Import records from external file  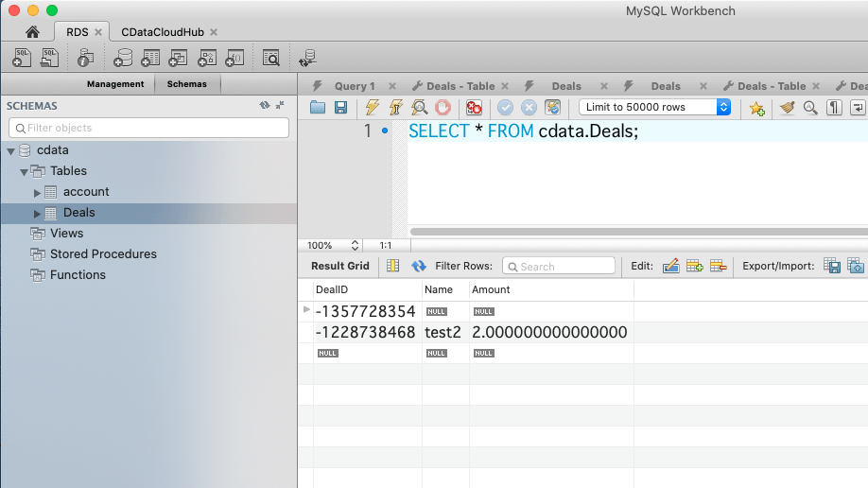pyautogui.click(x=856, y=266)
